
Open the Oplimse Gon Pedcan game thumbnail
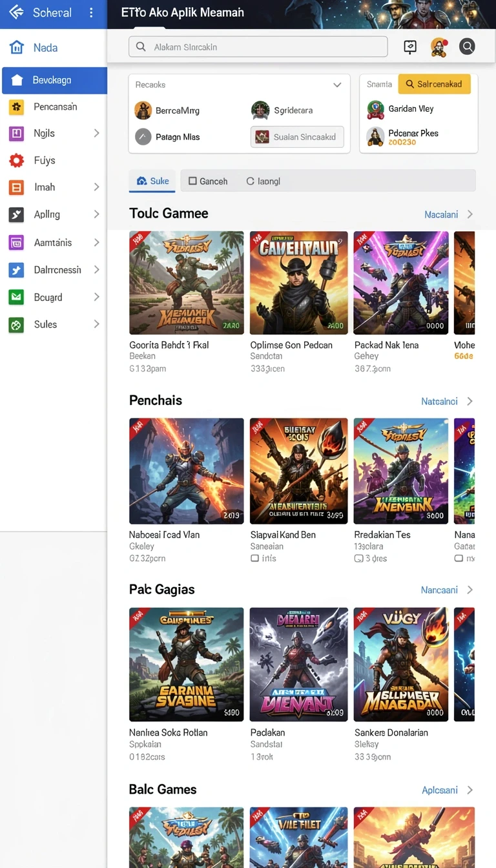pos(298,282)
